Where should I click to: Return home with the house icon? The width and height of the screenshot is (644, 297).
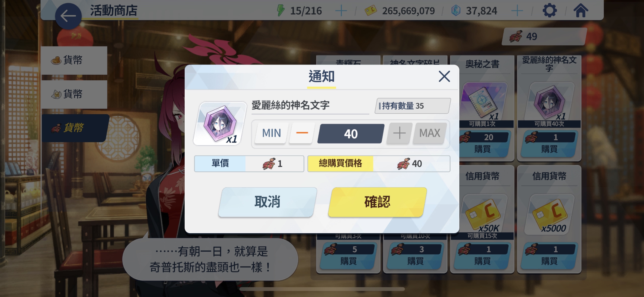click(x=581, y=11)
